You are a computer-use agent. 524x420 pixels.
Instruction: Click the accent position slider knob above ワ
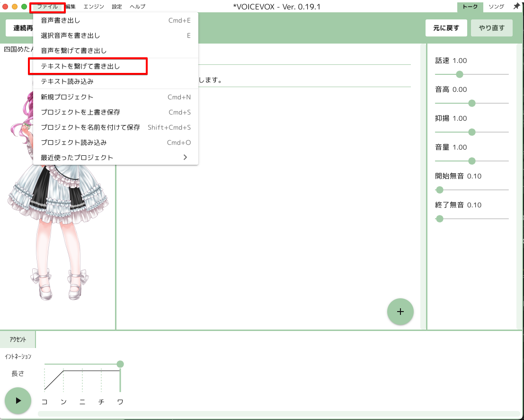(120, 364)
